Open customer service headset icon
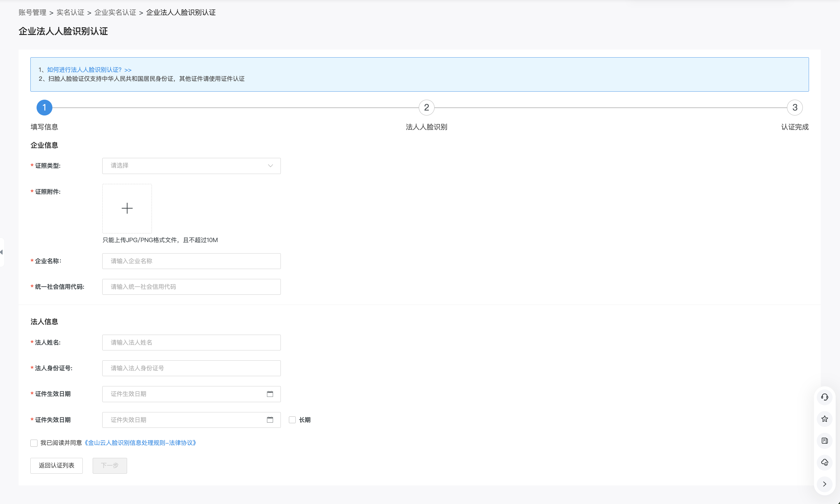Viewport: 840px width, 504px height. tap(825, 397)
